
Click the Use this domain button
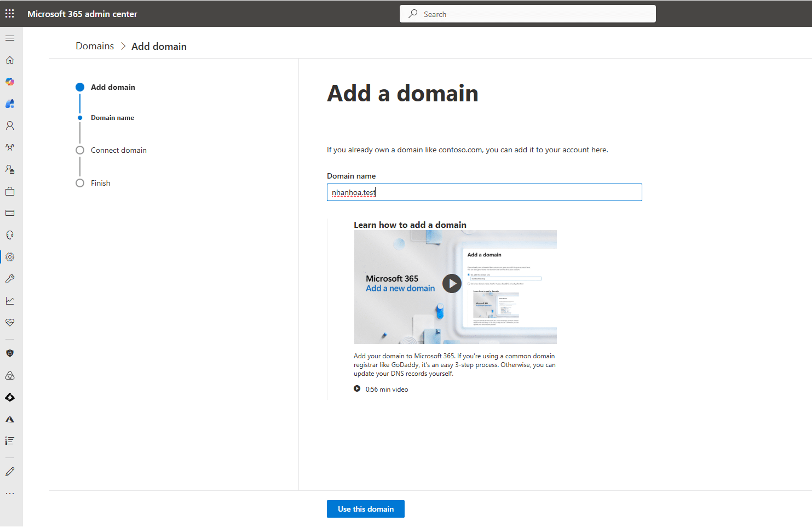point(365,509)
